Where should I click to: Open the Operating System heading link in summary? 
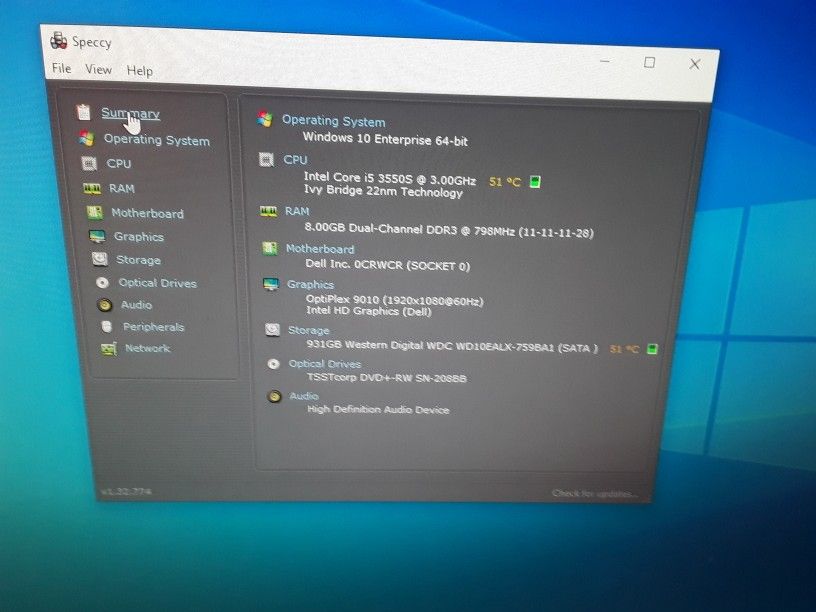point(334,121)
